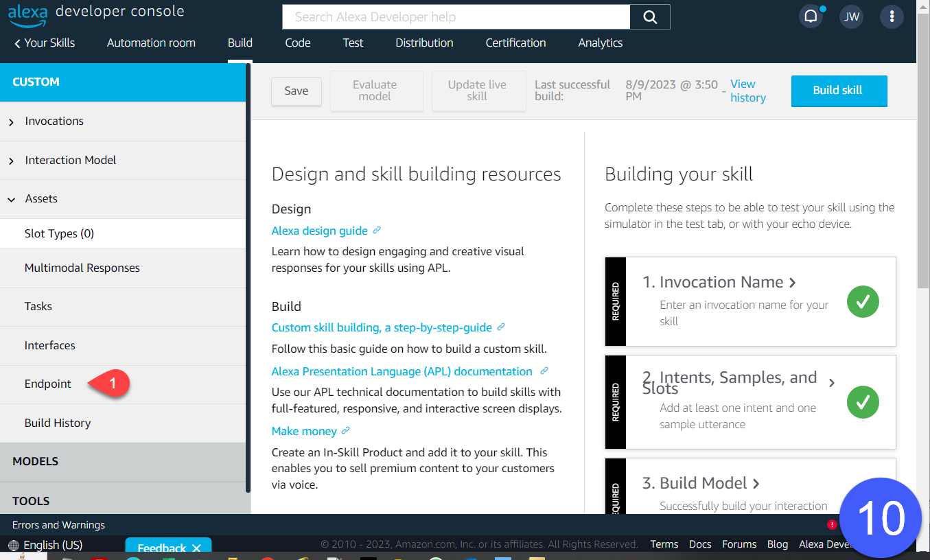Click the Invocation Name green checkmark
The height and width of the screenshot is (560, 930).
pos(863,301)
